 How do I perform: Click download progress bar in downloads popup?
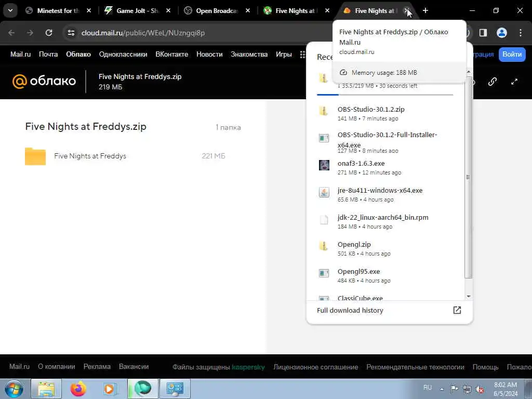coord(385,95)
